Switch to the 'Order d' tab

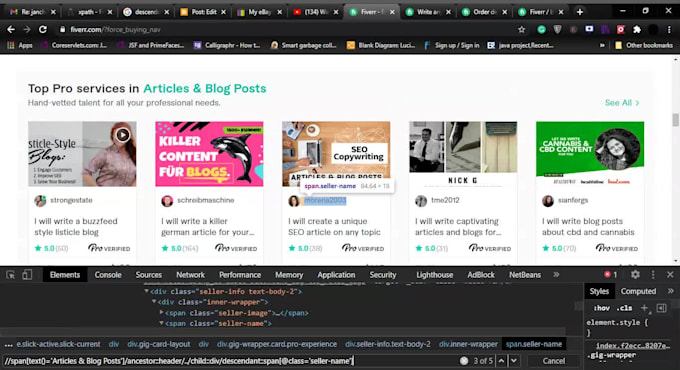point(484,12)
